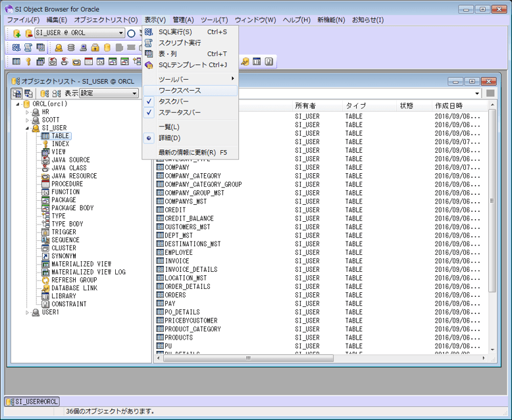Uncheck ステータスバー in the view menu
512x420 pixels.
(x=179, y=113)
